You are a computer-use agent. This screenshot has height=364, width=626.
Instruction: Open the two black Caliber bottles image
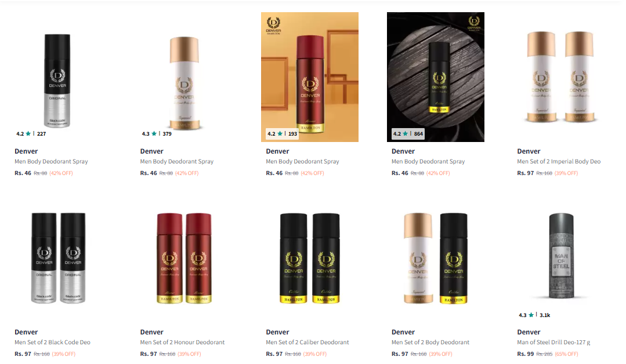tap(310, 258)
